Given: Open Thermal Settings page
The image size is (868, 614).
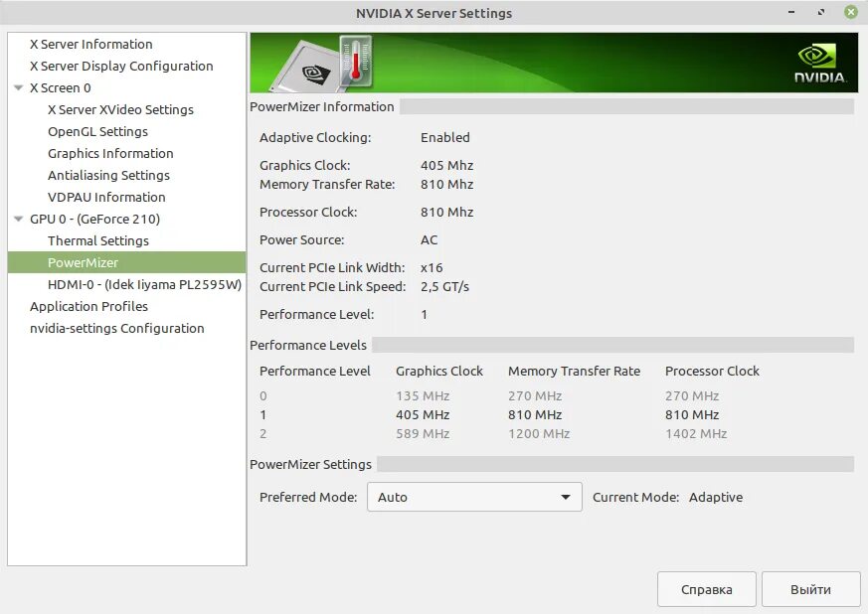Looking at the screenshot, I should 98,240.
